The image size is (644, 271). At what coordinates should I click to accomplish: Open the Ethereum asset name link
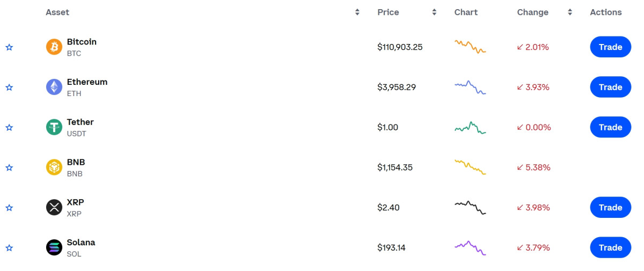coord(87,82)
